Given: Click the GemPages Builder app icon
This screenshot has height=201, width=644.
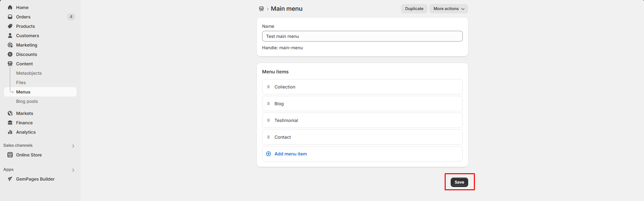Looking at the screenshot, I should pos(10,179).
